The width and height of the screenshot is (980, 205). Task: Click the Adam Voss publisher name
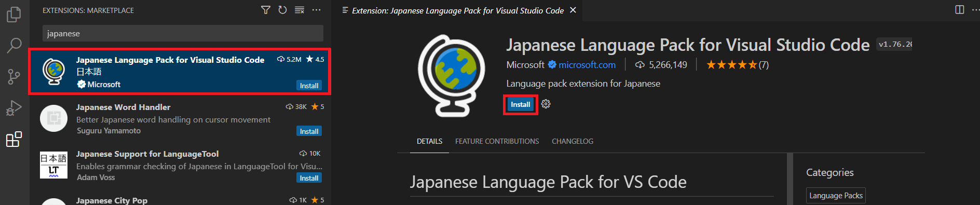pyautogui.click(x=96, y=177)
